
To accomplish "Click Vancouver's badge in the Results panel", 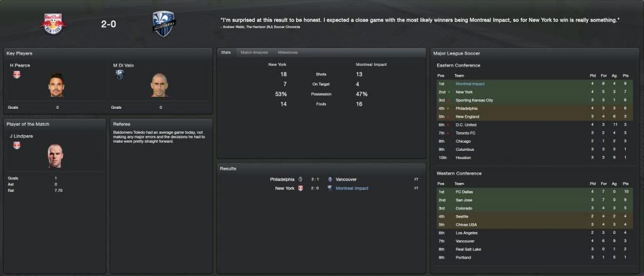I will point(329,179).
